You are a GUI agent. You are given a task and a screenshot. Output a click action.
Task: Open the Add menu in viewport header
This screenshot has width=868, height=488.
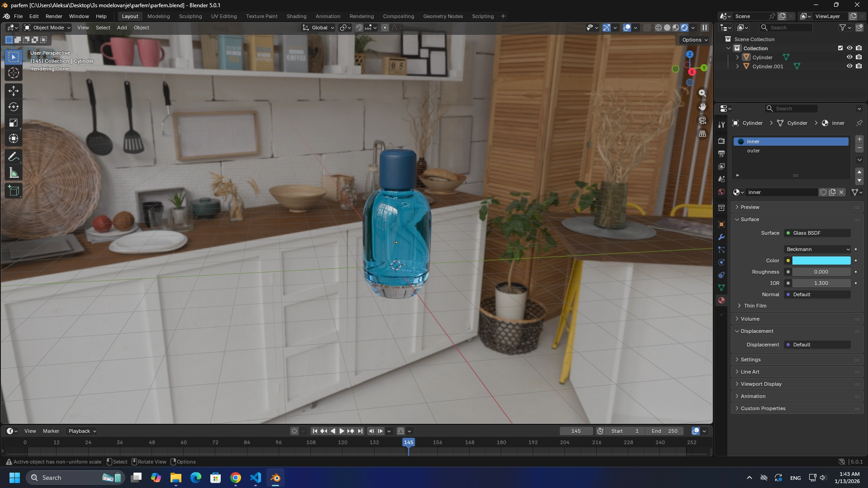(x=122, y=28)
